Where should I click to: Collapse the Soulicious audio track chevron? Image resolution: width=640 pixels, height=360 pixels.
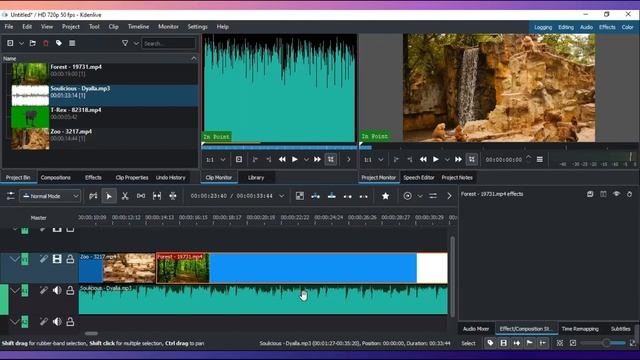point(15,290)
